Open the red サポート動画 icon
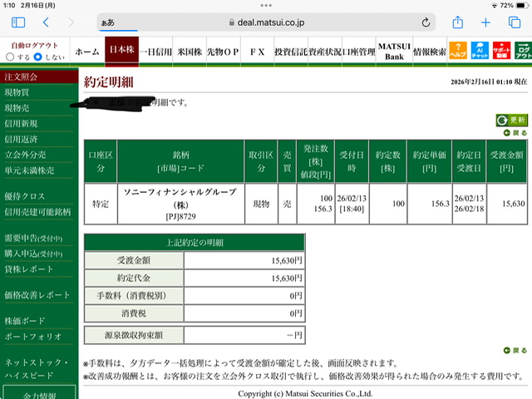The width and height of the screenshot is (532, 399). coord(501,50)
